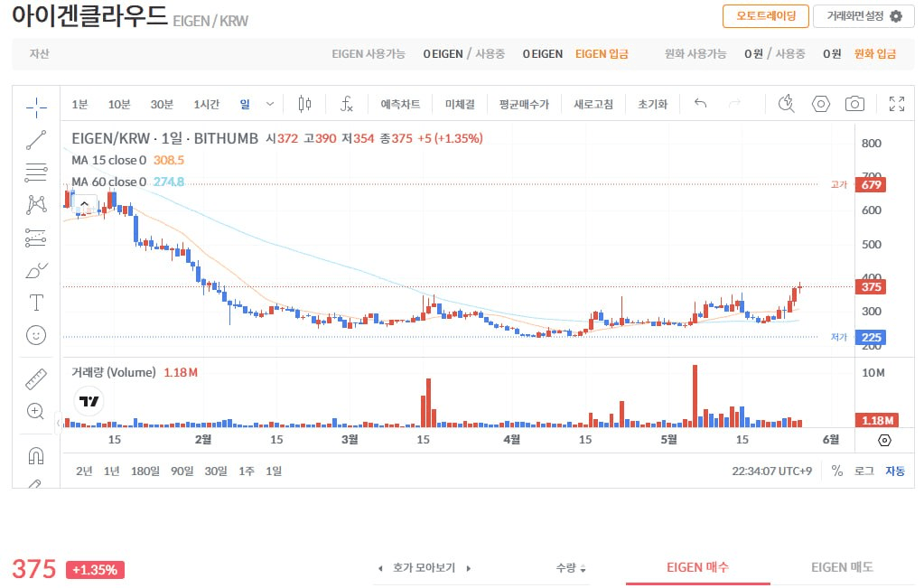Set chart range to 90일
The width and height of the screenshot is (924, 588).
pyautogui.click(x=182, y=471)
